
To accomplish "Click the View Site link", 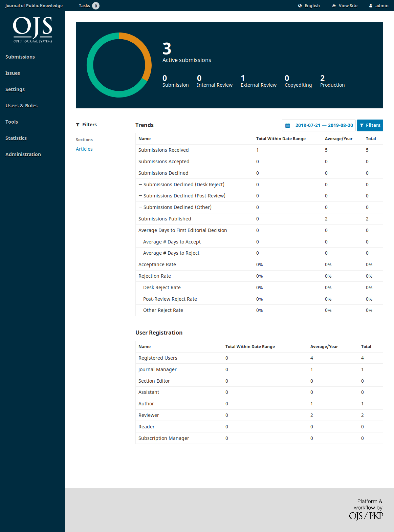I will coord(348,6).
